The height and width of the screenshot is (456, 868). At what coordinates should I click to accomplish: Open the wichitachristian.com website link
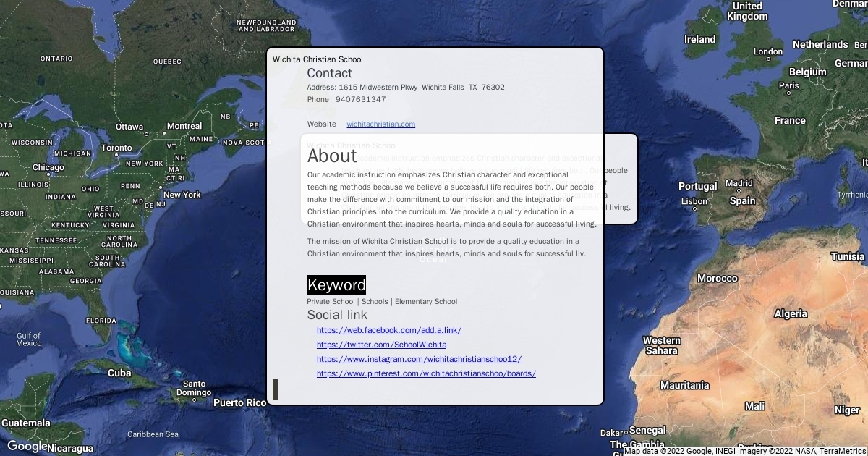click(380, 124)
